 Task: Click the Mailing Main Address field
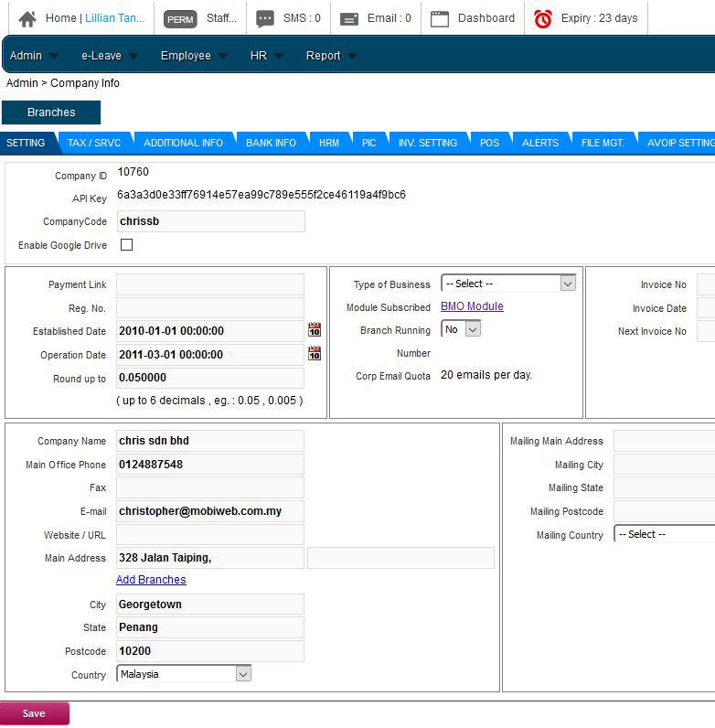point(665,441)
